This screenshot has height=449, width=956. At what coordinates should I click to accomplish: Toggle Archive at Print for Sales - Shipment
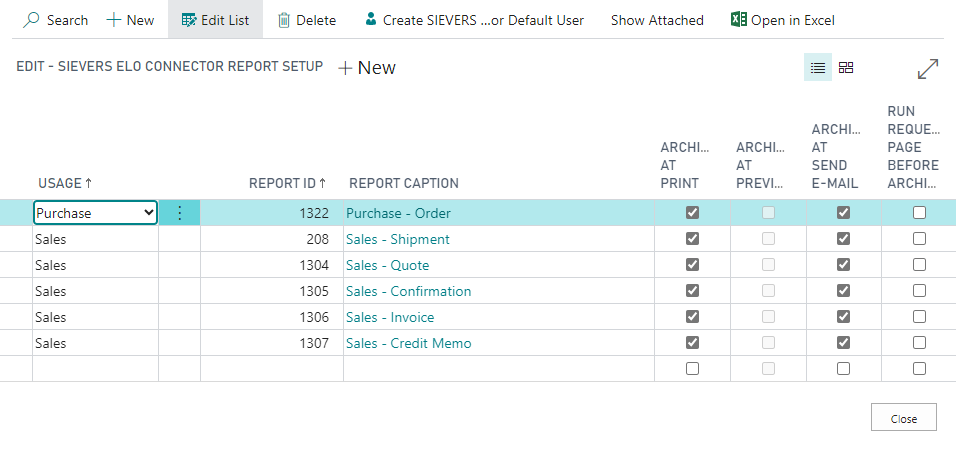point(692,239)
